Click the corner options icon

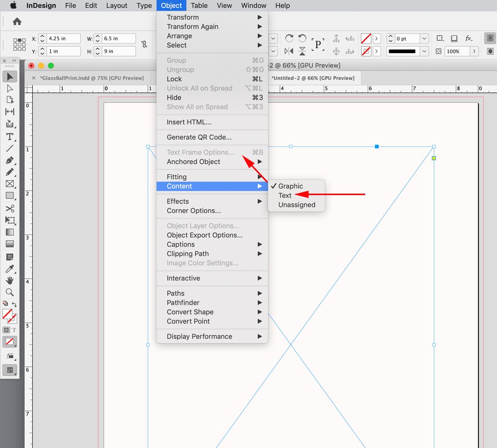440,38
